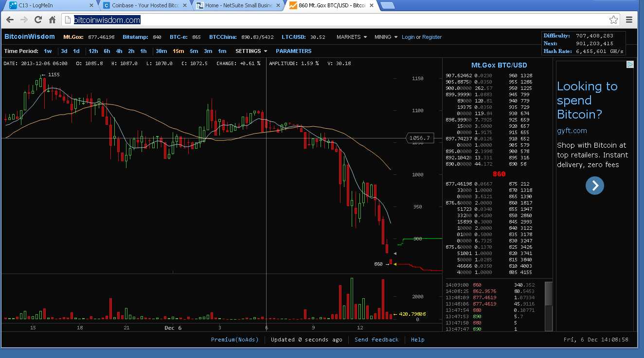Set time period to 12h

(93, 51)
